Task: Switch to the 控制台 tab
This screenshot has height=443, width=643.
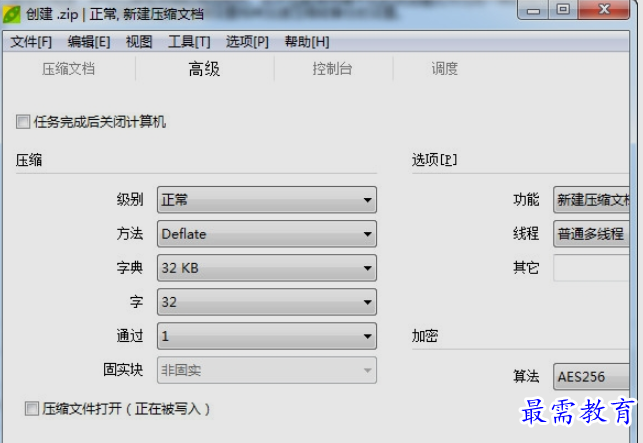Action: point(332,69)
